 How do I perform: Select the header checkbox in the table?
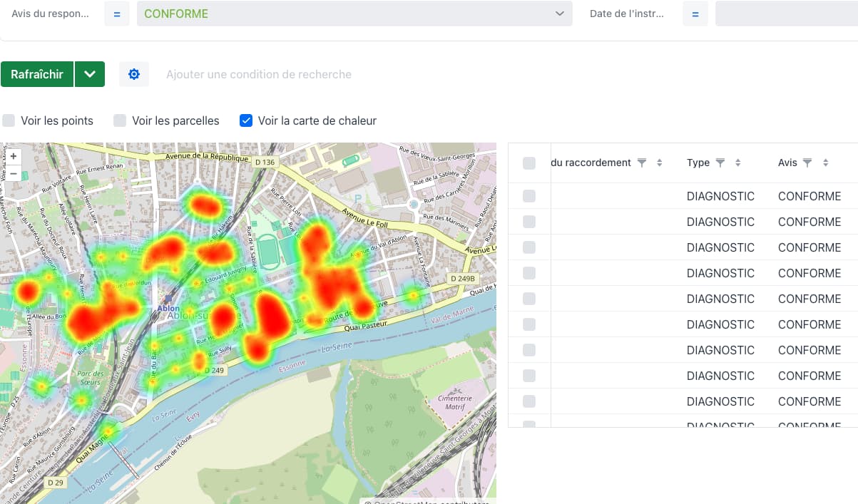[528, 163]
